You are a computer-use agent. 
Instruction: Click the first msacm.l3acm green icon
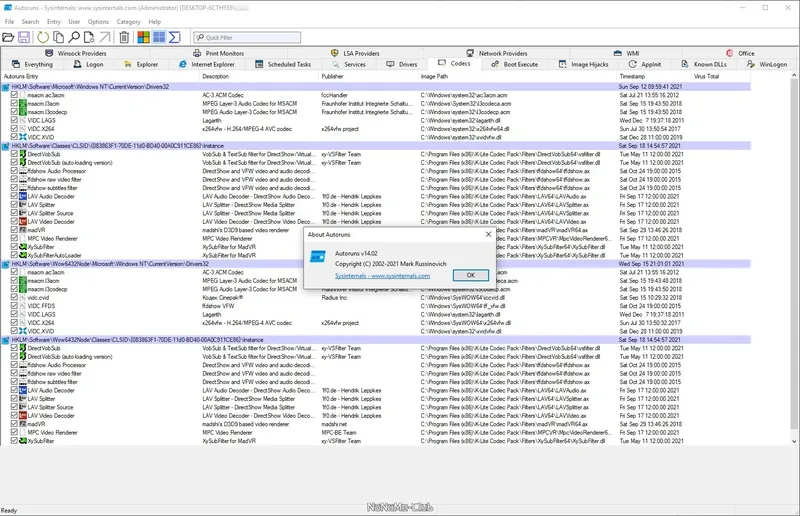coord(23,103)
